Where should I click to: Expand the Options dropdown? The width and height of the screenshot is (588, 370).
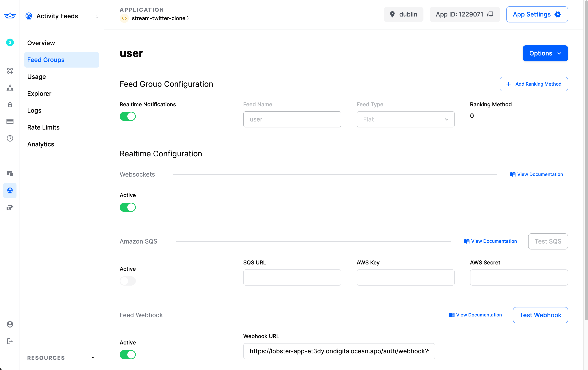[545, 53]
